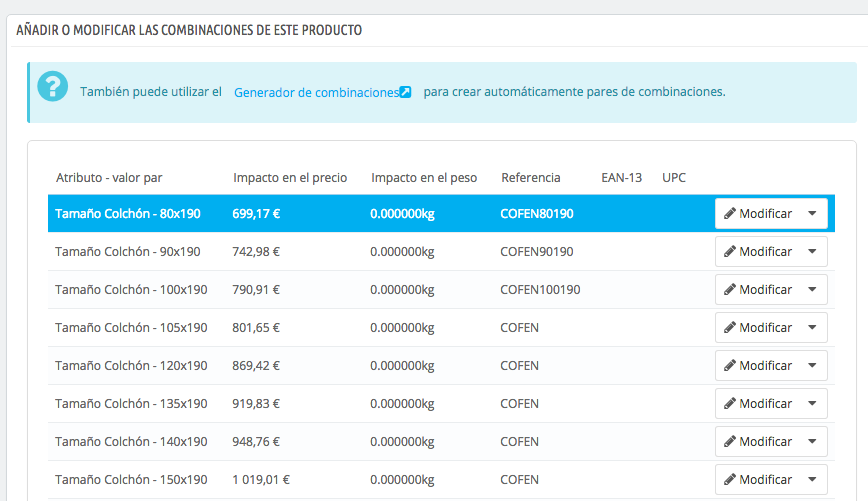Click the Impacto en el precio header
868x501 pixels.
point(290,178)
